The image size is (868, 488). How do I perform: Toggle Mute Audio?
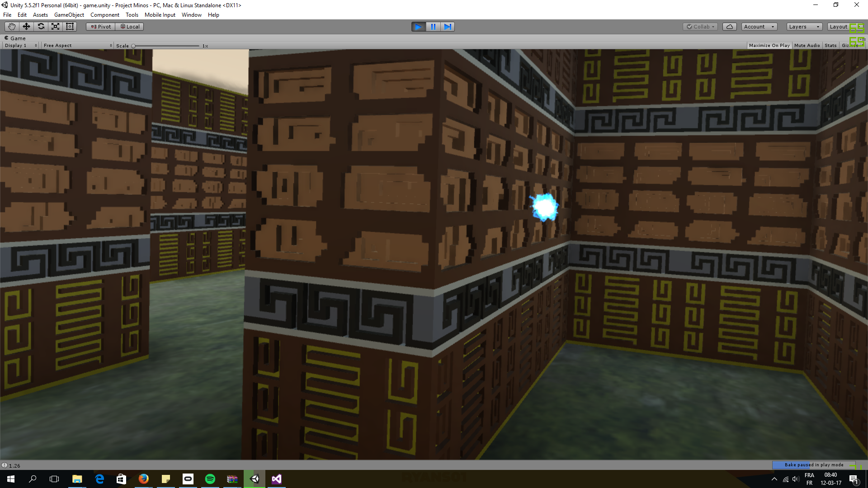coord(807,46)
